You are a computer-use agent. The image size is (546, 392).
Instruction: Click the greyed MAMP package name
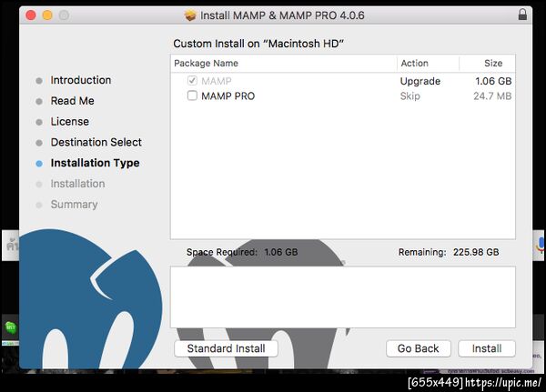(x=217, y=81)
